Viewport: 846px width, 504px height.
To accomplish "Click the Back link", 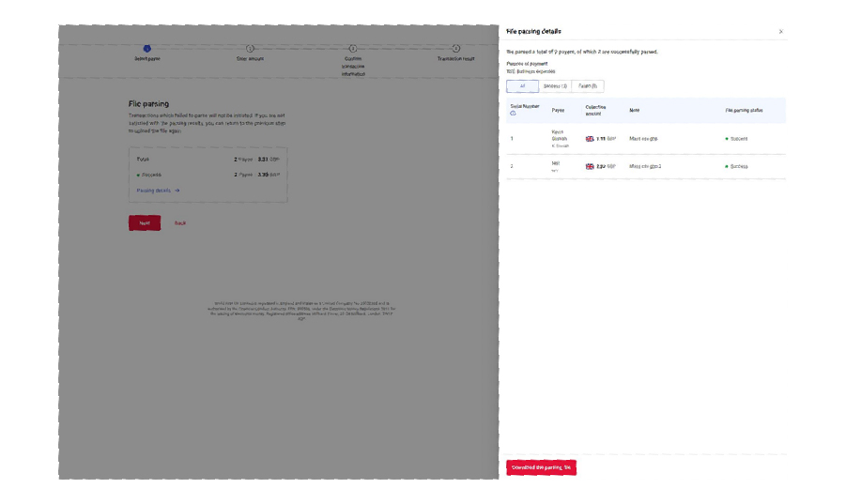I will (x=180, y=223).
